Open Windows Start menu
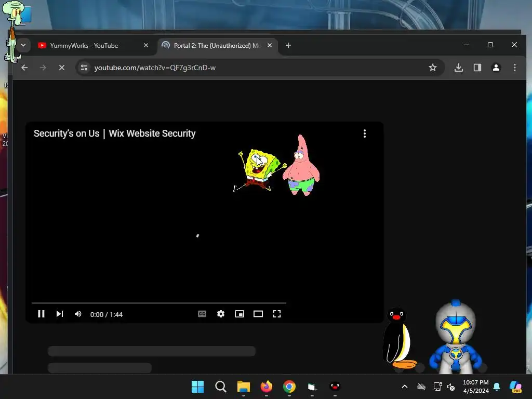The height and width of the screenshot is (399, 532). (x=197, y=387)
